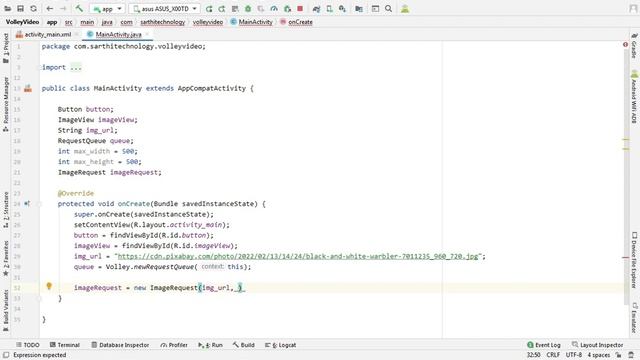Screen dimensions: 640x360
Task: Navigate forward with the right arrow
Action: click(x=63, y=9)
